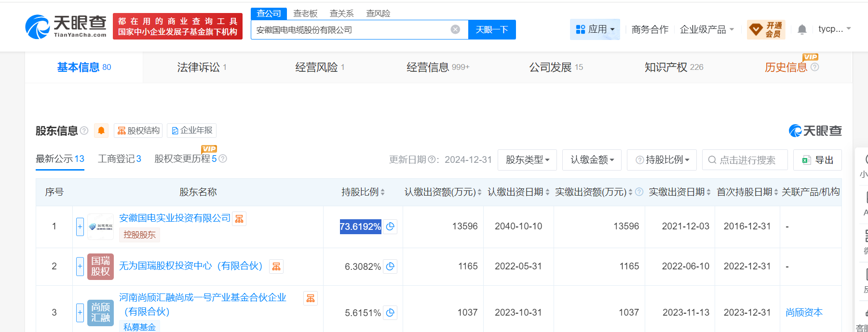
Task: Show help icon next to 实缴出资额(万元)
Action: pyautogui.click(x=639, y=192)
